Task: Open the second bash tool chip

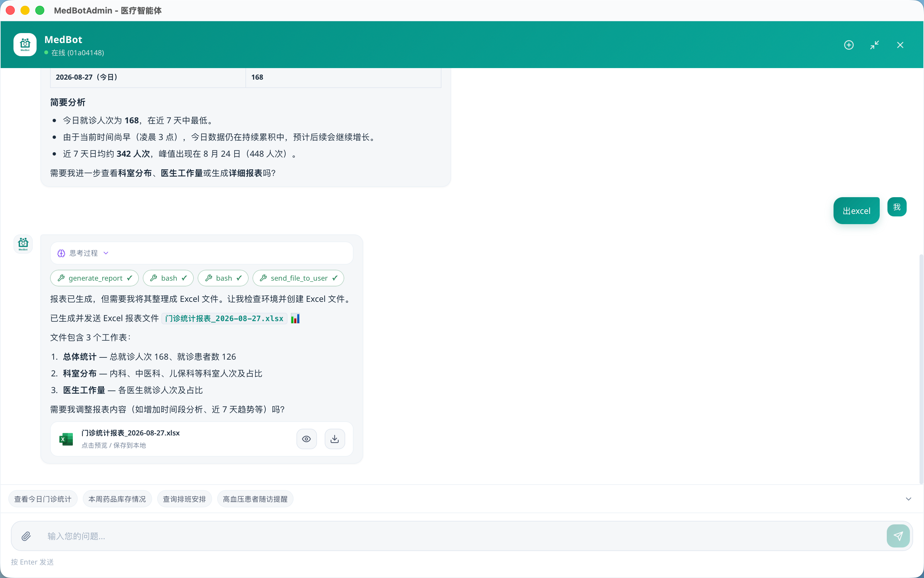Action: coord(223,278)
